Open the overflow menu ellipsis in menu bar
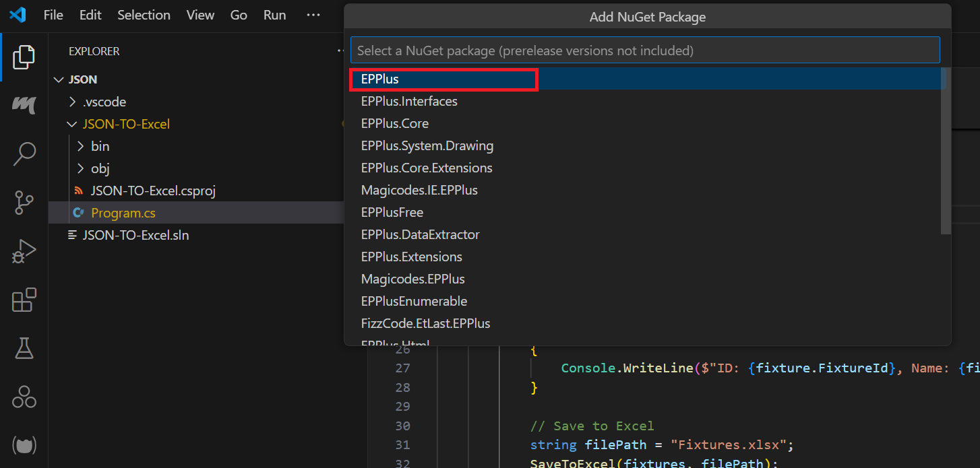The height and width of the screenshot is (468, 980). point(313,15)
